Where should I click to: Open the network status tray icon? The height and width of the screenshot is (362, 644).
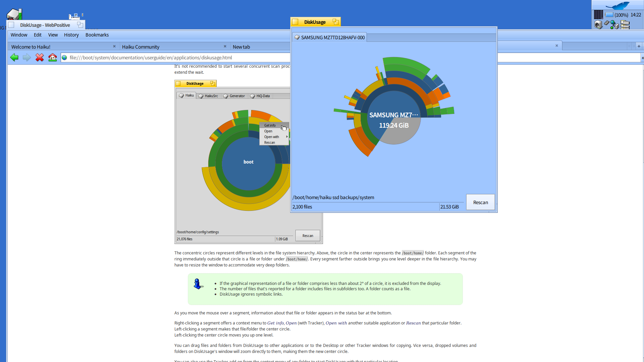click(x=614, y=24)
